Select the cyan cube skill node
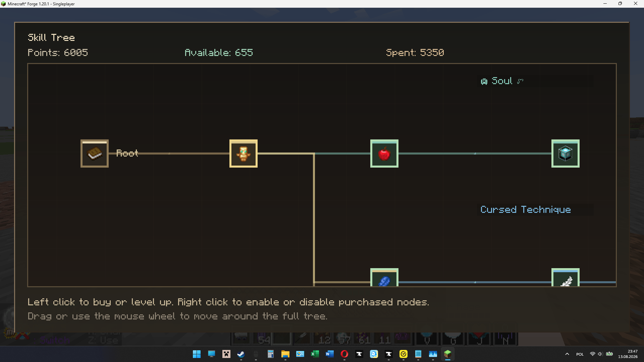This screenshot has height=362, width=644. [x=566, y=154]
